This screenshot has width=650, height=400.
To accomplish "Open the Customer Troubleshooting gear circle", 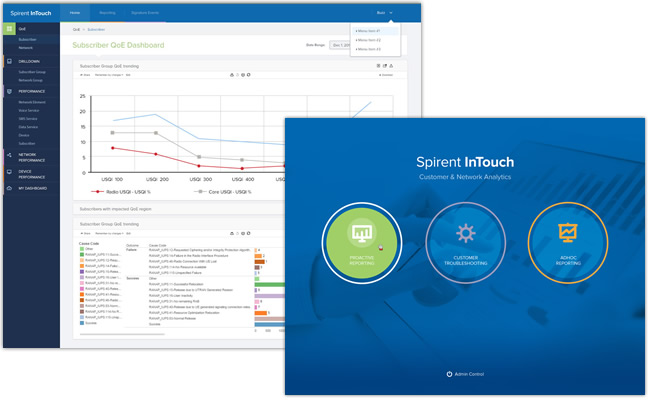I will (x=465, y=243).
